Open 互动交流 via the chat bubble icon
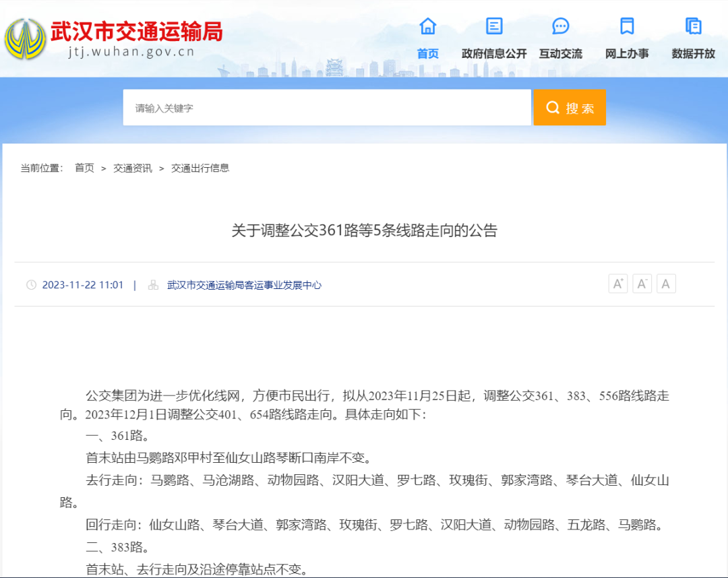 (561, 27)
